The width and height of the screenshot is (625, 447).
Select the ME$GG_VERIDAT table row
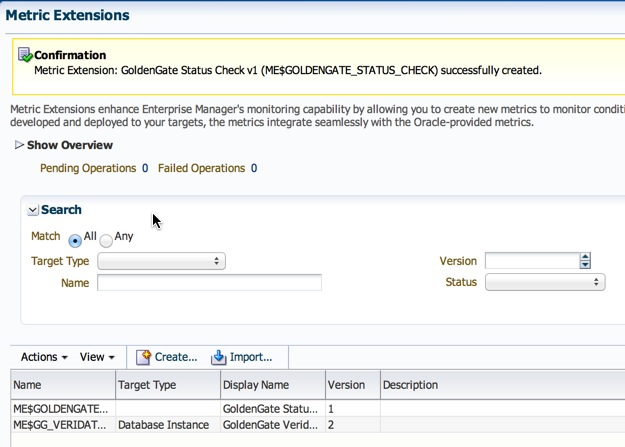coord(62,425)
